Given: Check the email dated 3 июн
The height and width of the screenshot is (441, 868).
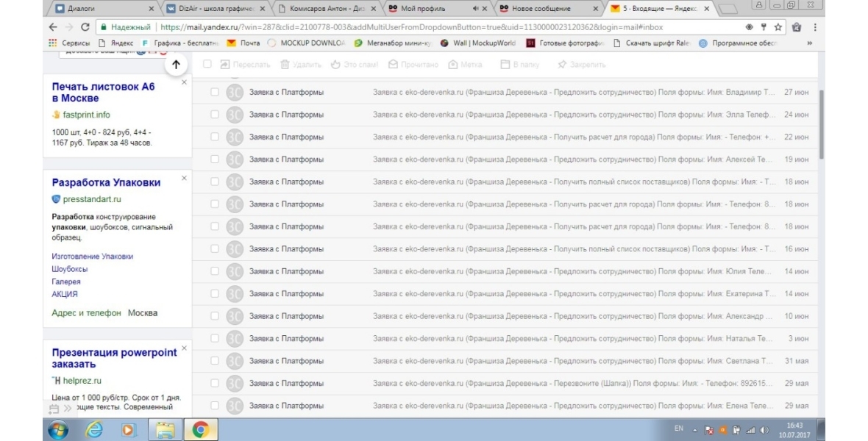Looking at the screenshot, I should (x=215, y=339).
